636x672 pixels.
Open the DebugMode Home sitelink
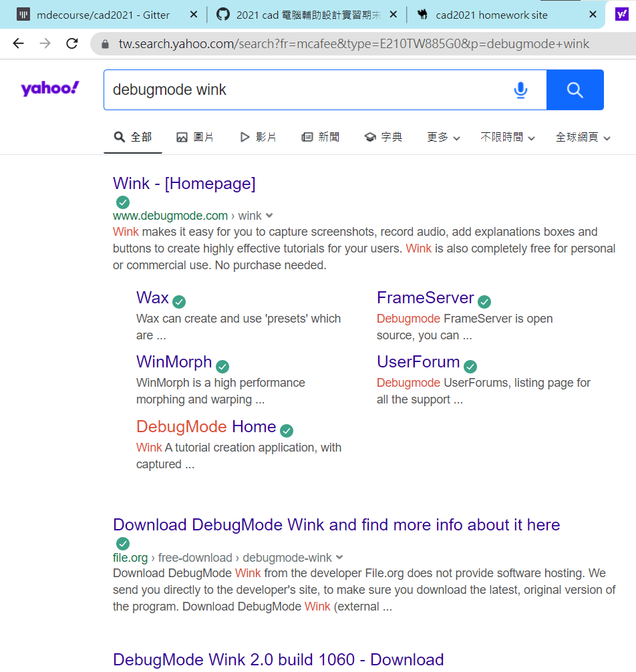pos(206,426)
